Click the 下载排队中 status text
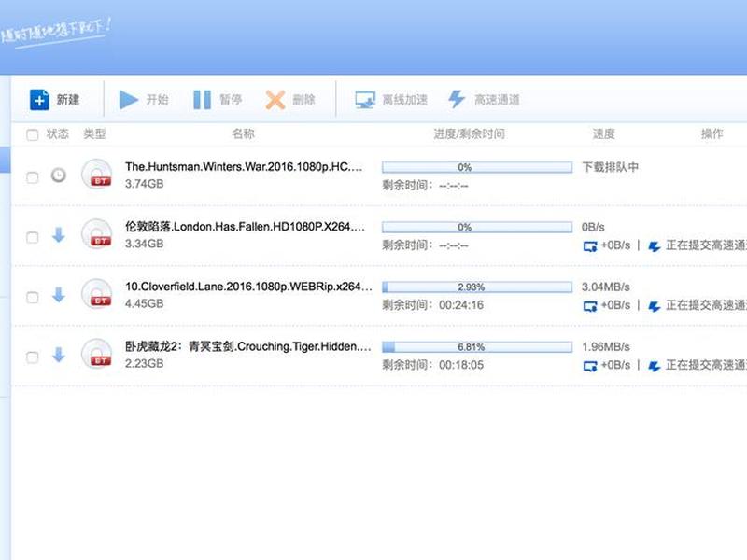Viewport: 747px width, 560px height. pos(611,167)
